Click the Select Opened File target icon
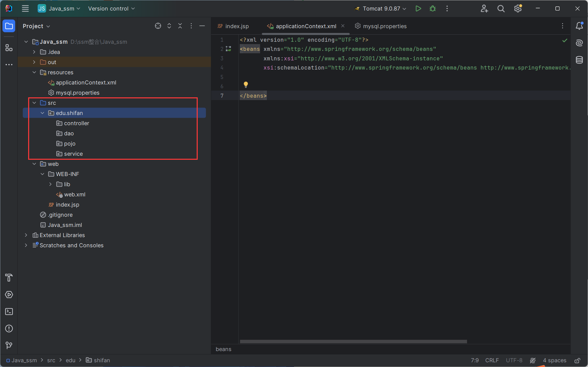Image resolution: width=588 pixels, height=367 pixels. (158, 26)
